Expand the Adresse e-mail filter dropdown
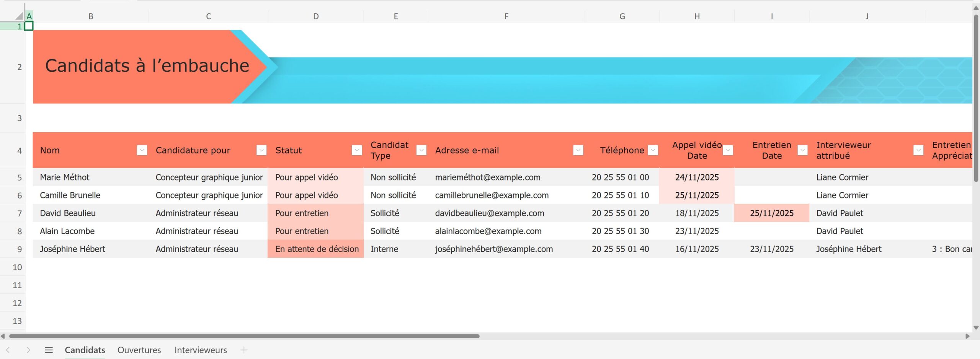The height and width of the screenshot is (359, 980). coord(578,150)
